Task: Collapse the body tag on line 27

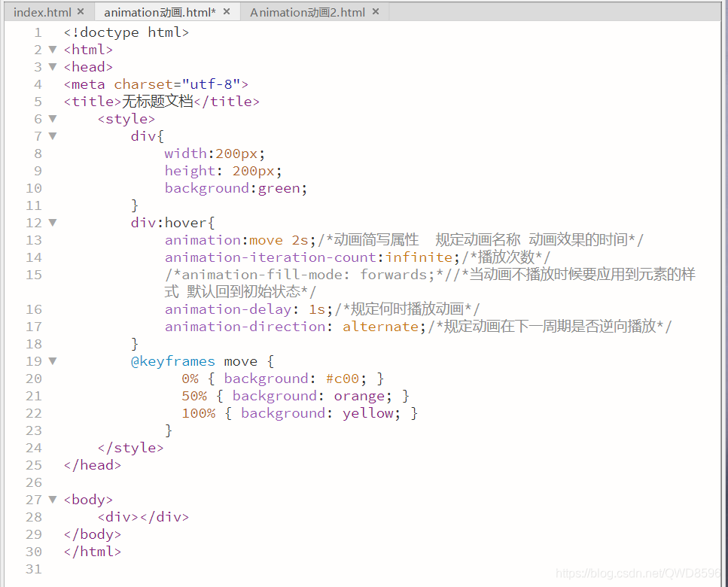Action: coord(53,499)
